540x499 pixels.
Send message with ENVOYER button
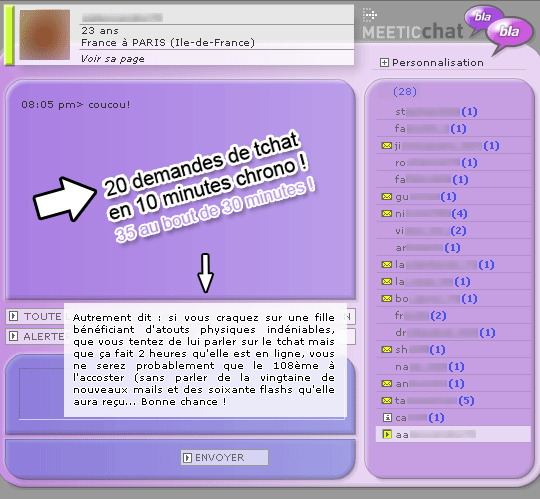pos(224,458)
